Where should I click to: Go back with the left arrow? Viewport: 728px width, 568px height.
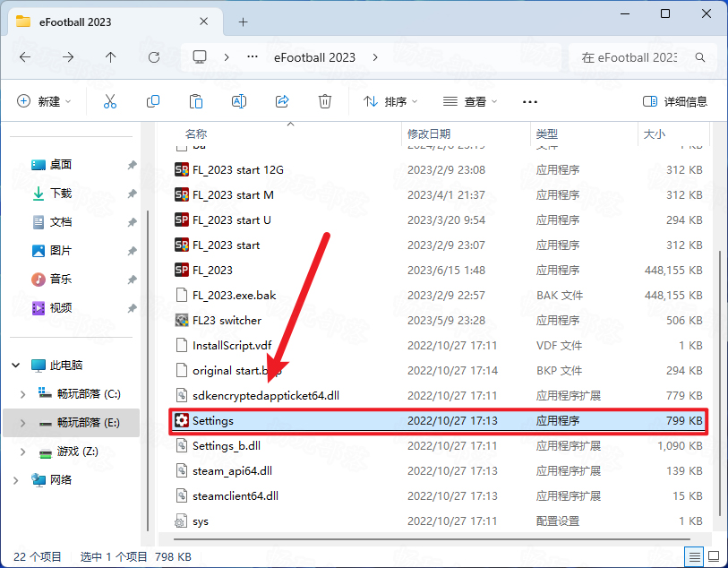[x=25, y=57]
